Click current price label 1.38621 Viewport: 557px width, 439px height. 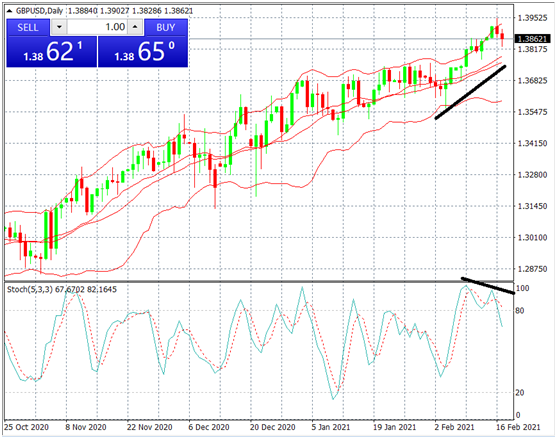[532, 39]
